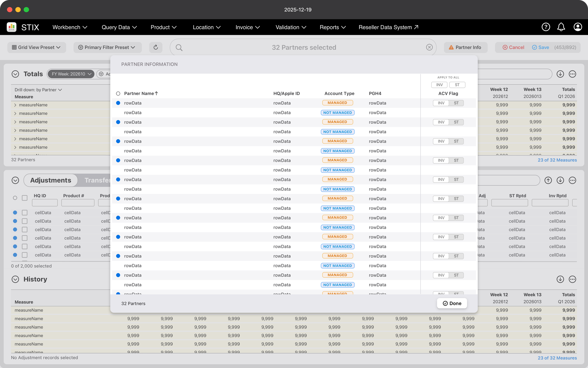The height and width of the screenshot is (368, 588).
Task: Collapse the Totals section chevron
Action: 15,74
